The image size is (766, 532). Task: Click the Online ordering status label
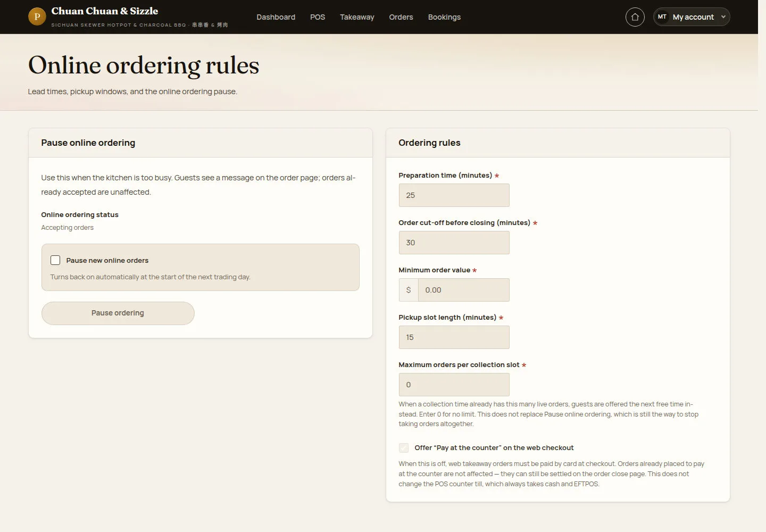coord(80,215)
